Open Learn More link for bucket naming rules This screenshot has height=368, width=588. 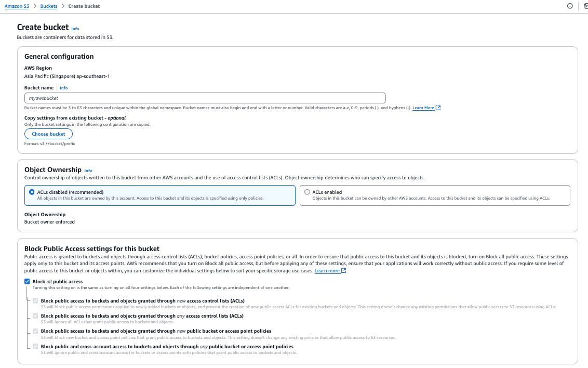tap(423, 108)
